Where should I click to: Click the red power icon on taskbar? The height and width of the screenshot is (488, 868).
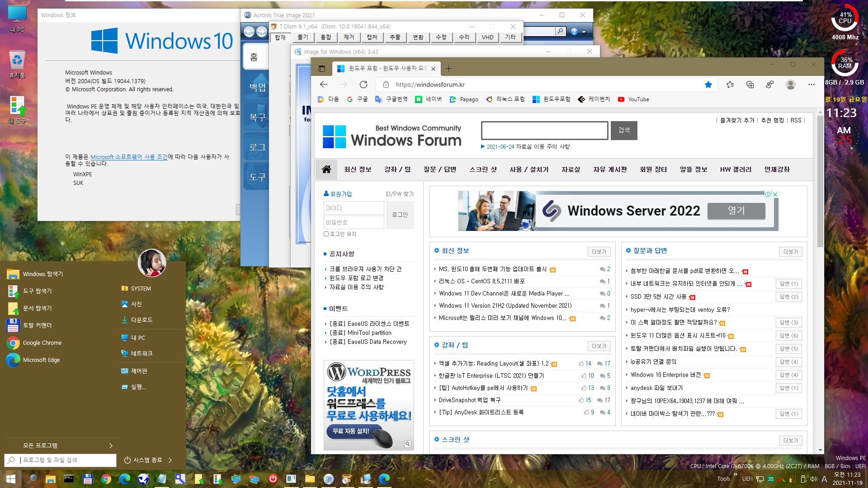pyautogui.click(x=273, y=479)
